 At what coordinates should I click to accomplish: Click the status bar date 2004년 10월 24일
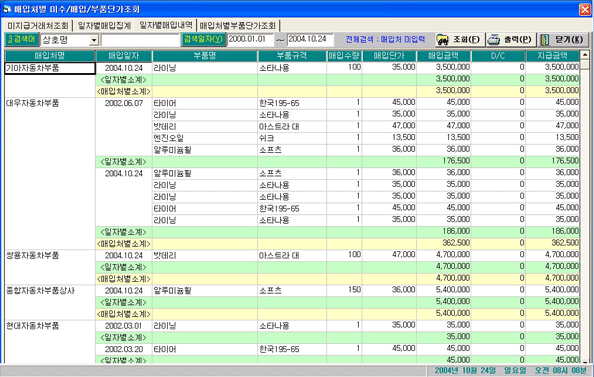465,371
